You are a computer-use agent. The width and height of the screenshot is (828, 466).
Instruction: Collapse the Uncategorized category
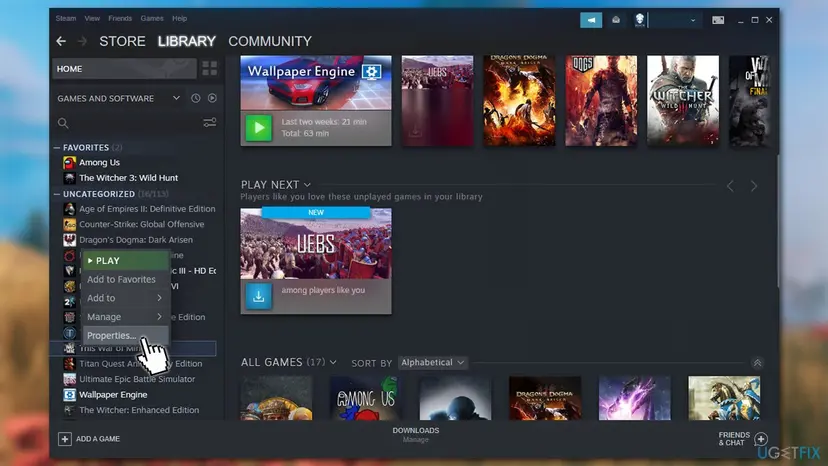57,194
